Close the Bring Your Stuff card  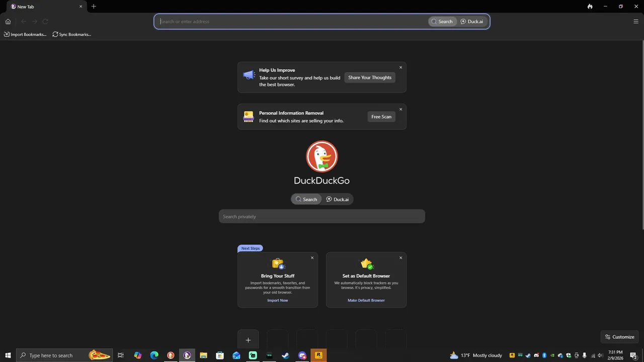click(x=312, y=258)
